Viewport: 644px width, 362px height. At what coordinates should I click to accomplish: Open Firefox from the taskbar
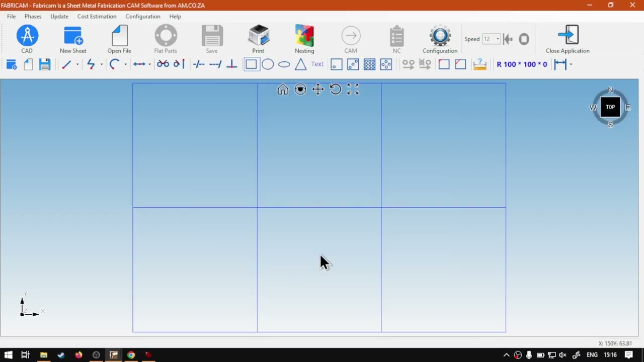tap(78, 355)
